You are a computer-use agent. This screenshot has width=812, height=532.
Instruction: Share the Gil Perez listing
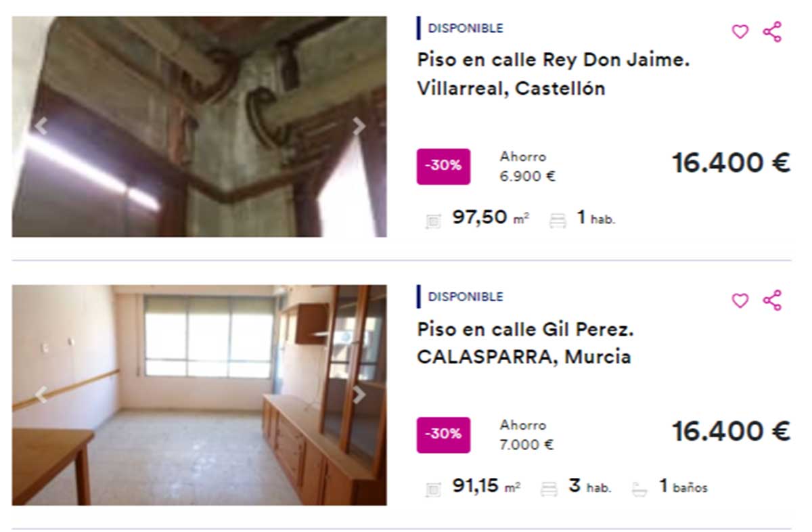(x=772, y=301)
